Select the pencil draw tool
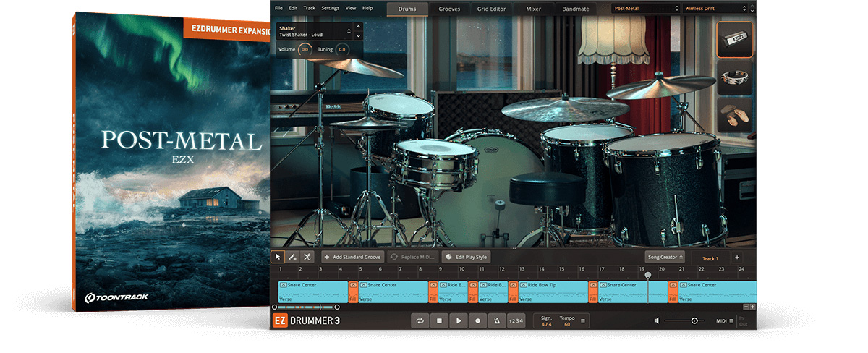 pyautogui.click(x=292, y=257)
